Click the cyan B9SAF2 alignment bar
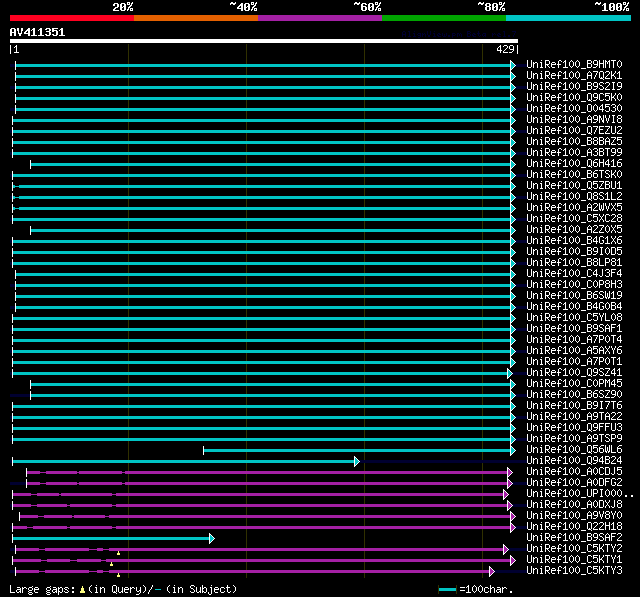This screenshot has height=597, width=640. coord(111,538)
